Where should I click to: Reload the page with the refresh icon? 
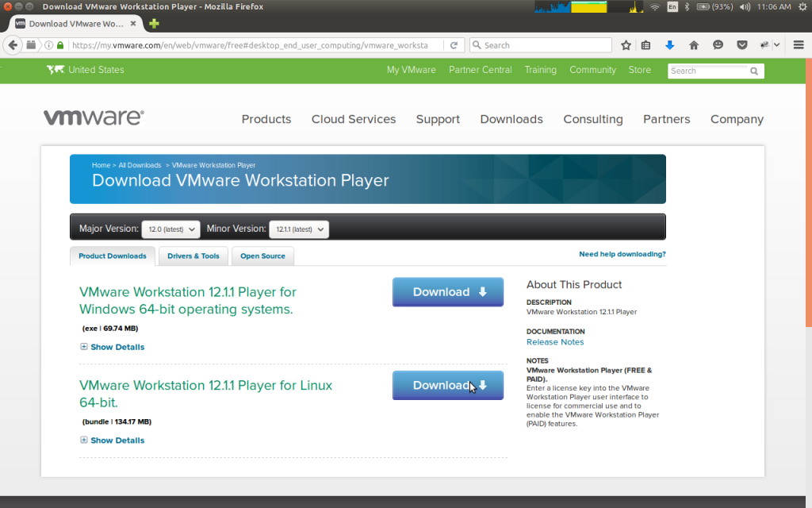pyautogui.click(x=454, y=45)
